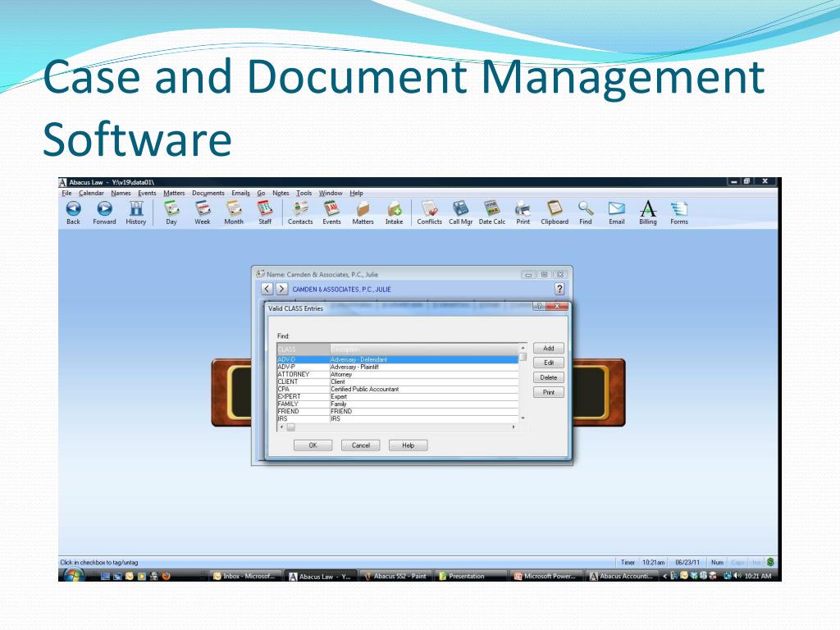The height and width of the screenshot is (630, 840).
Task: Go to next name record arrow
Action: (281, 289)
